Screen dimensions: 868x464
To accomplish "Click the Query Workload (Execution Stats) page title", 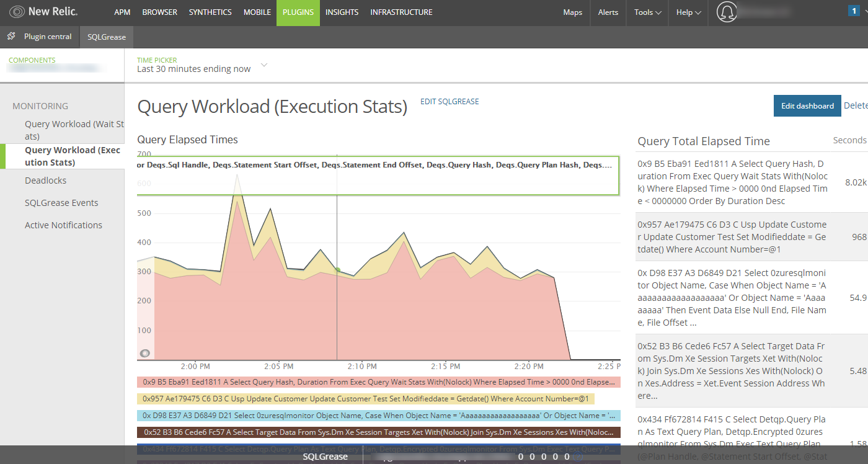I will 272,107.
